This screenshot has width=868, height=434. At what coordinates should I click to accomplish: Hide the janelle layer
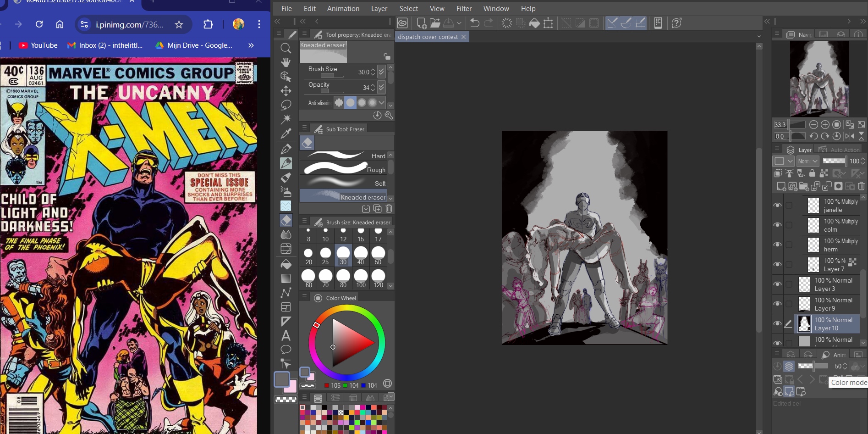[777, 206]
